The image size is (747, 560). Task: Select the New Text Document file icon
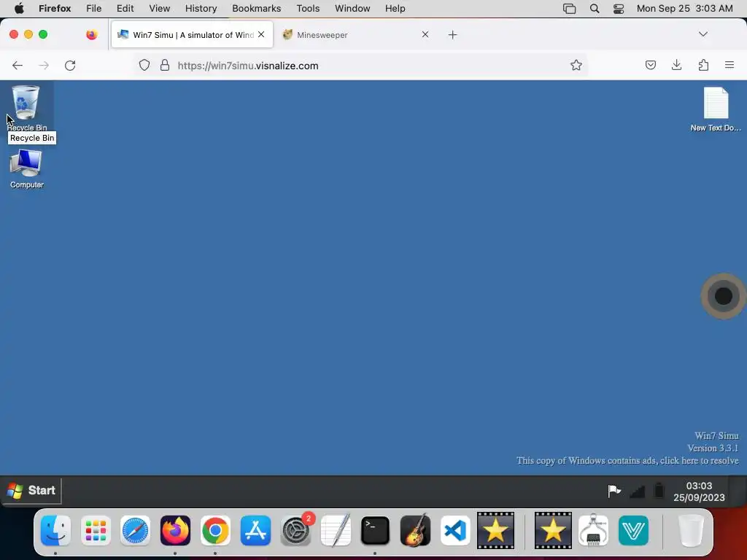pos(716,109)
